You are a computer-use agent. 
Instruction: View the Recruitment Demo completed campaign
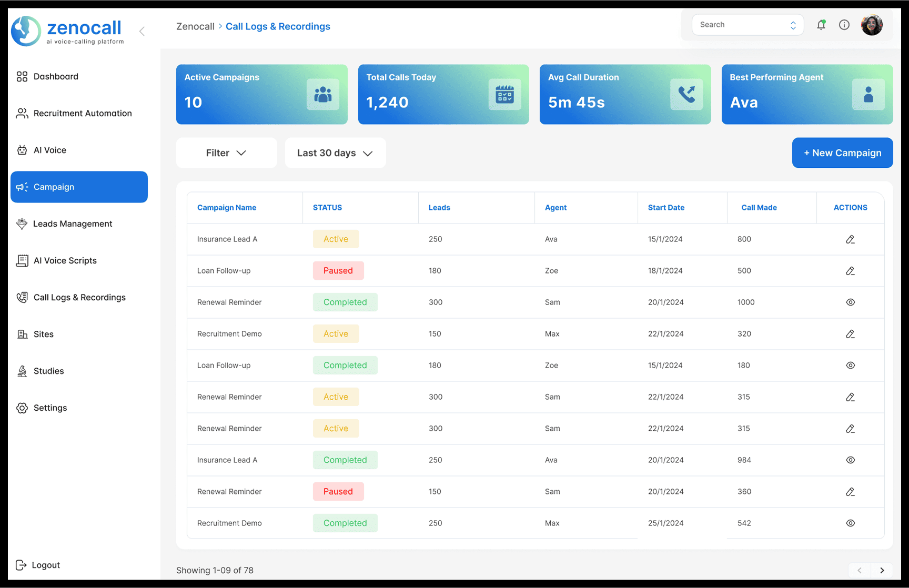851,523
